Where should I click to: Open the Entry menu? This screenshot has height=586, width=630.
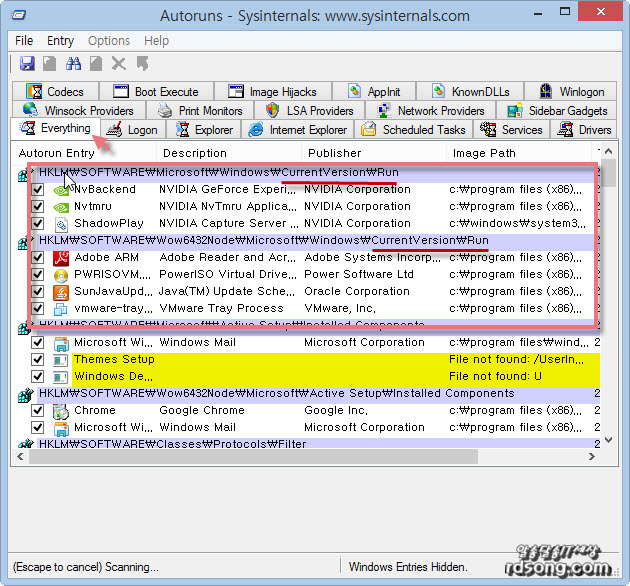[x=60, y=41]
